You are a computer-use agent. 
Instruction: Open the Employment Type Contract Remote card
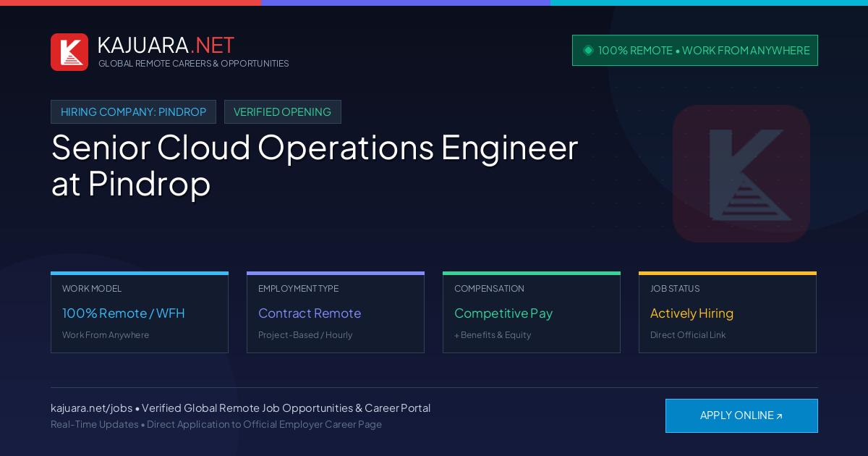click(336, 313)
